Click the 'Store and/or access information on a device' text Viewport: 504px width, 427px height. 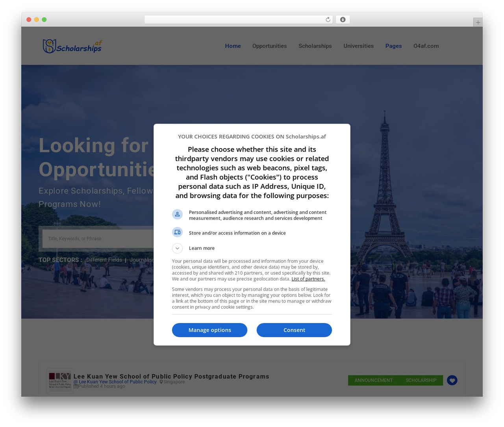point(237,233)
